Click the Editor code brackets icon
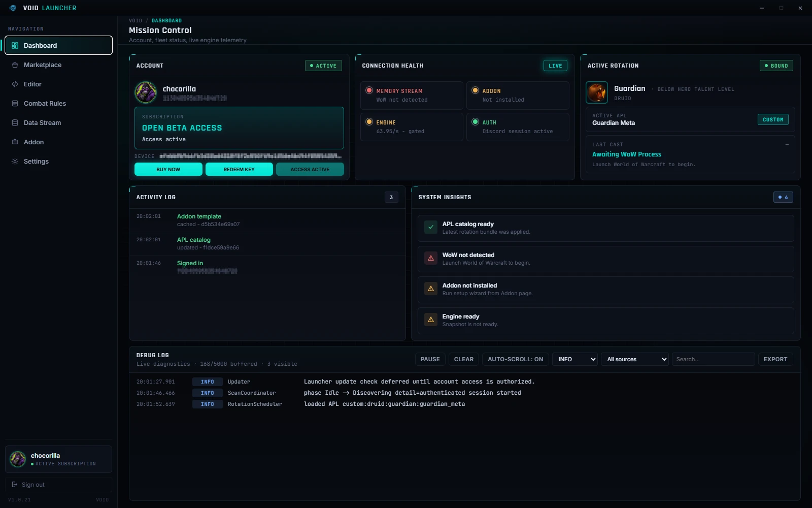812x508 pixels. point(15,84)
